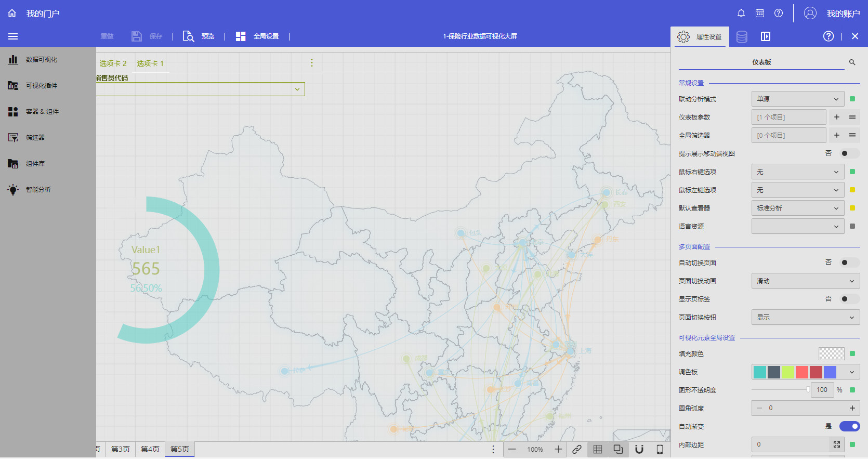This screenshot has height=459, width=868.
Task: Toggle the grid display icon
Action: (x=598, y=450)
